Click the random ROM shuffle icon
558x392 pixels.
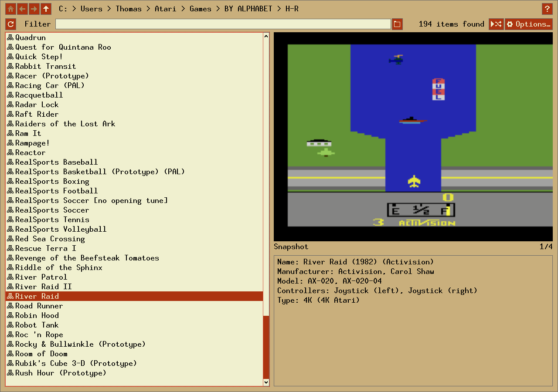(497, 24)
